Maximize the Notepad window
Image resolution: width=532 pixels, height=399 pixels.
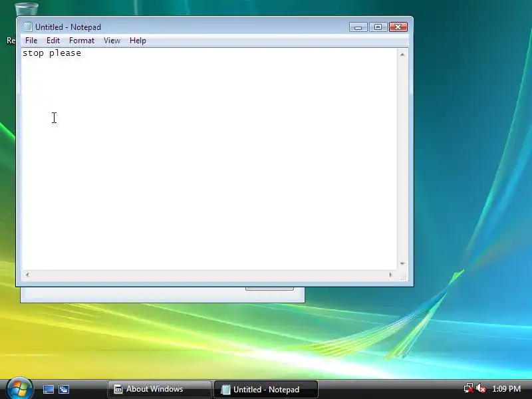[378, 27]
